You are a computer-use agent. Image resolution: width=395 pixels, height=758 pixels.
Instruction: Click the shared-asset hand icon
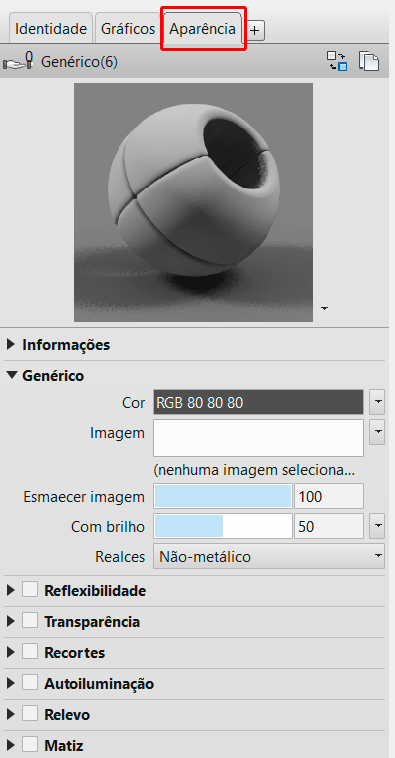(x=18, y=62)
